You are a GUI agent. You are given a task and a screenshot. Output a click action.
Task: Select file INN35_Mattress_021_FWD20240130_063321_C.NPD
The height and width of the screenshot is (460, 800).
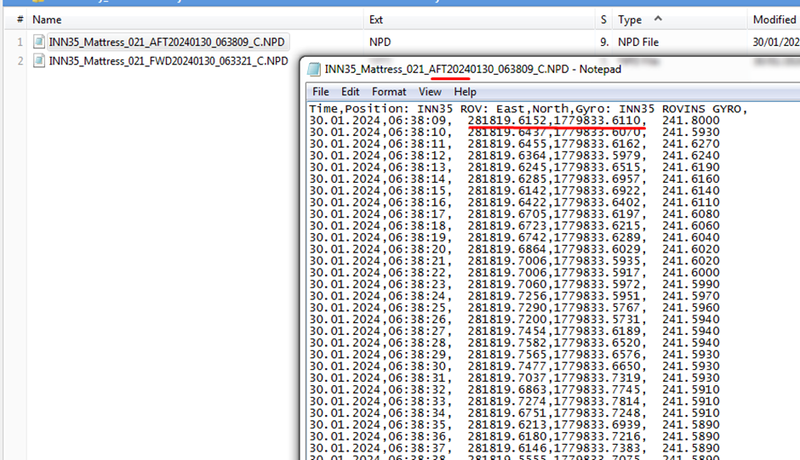pos(168,61)
